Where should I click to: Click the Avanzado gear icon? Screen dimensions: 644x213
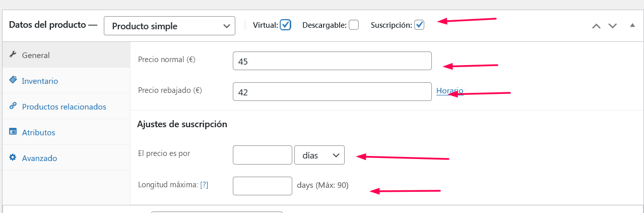13,157
